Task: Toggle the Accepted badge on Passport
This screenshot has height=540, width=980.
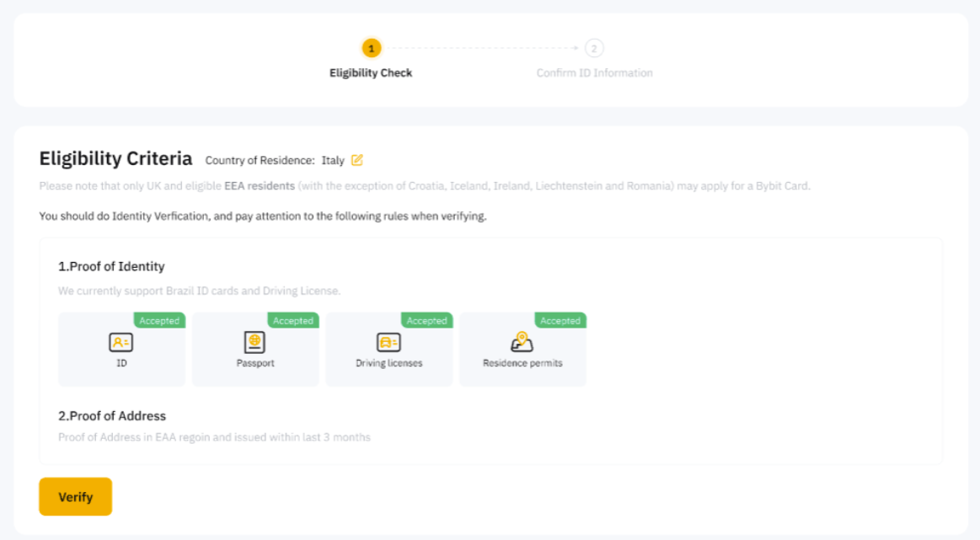Action: coord(292,320)
